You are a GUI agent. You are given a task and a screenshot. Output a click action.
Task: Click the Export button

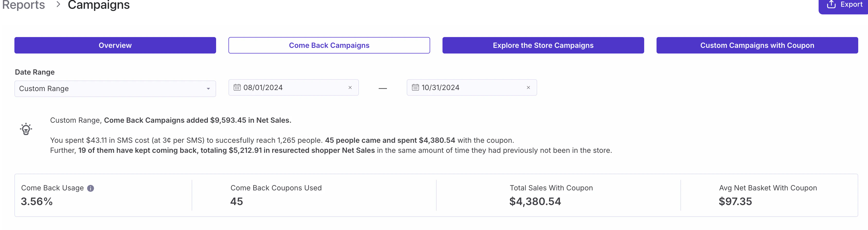pos(844,5)
